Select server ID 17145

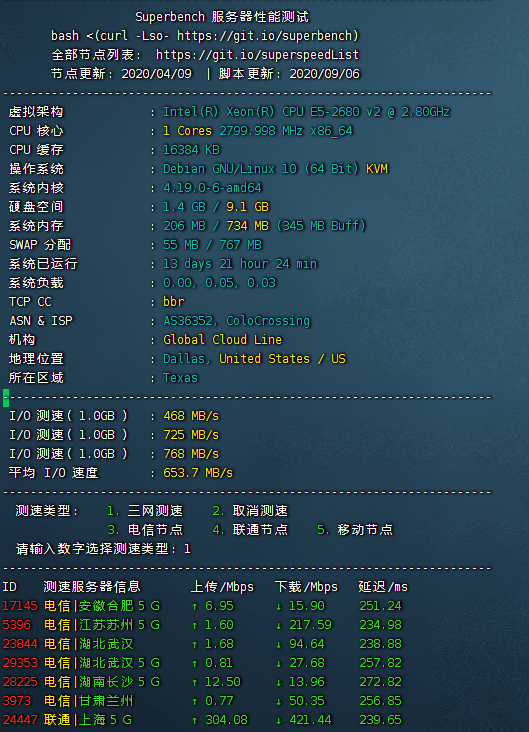[x=20, y=606]
